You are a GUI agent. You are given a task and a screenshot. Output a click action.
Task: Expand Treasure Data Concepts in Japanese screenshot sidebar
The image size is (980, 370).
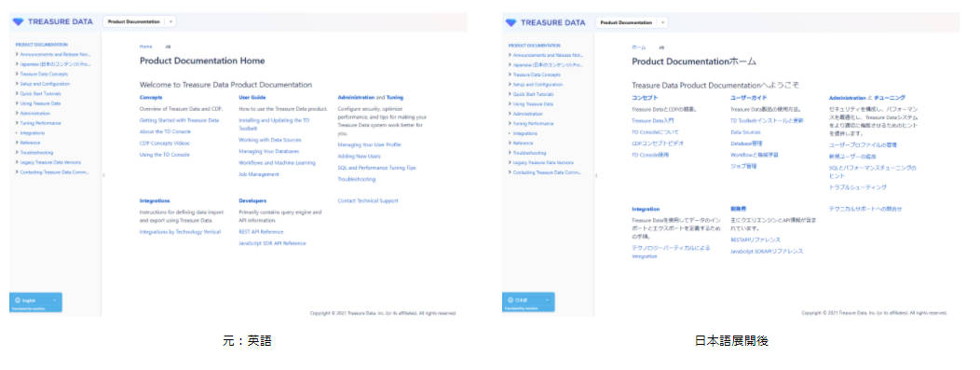535,75
